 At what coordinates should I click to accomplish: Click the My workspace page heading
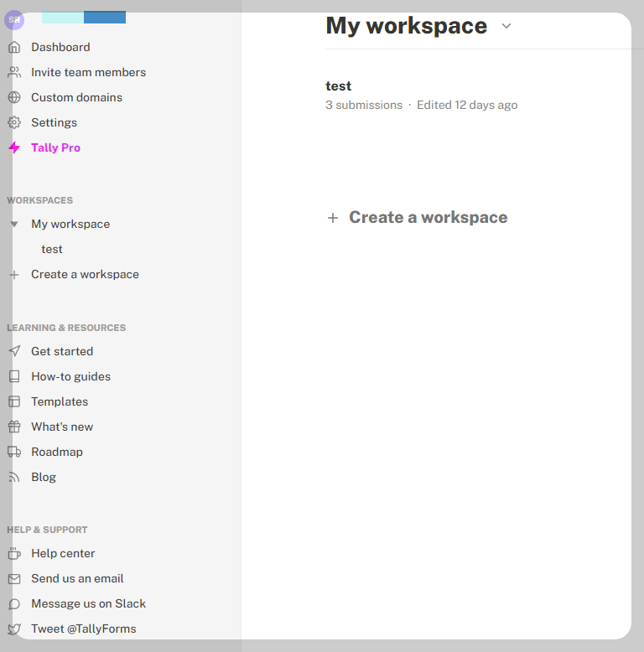407,26
